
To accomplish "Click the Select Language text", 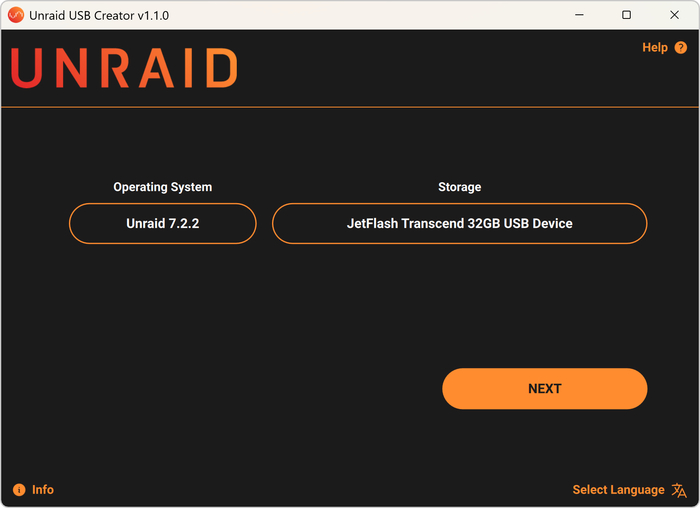I will pyautogui.click(x=618, y=490).
